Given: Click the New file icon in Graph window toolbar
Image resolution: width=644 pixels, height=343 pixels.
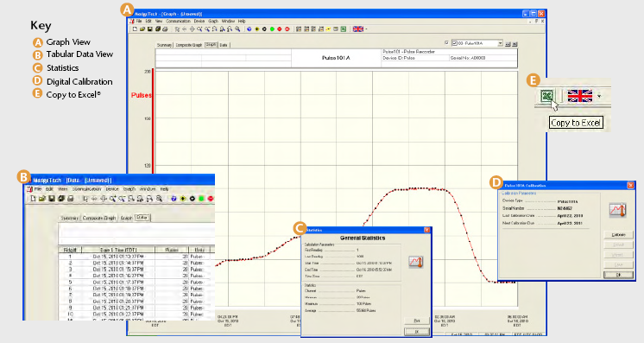Looking at the screenshot, I should [x=135, y=29].
